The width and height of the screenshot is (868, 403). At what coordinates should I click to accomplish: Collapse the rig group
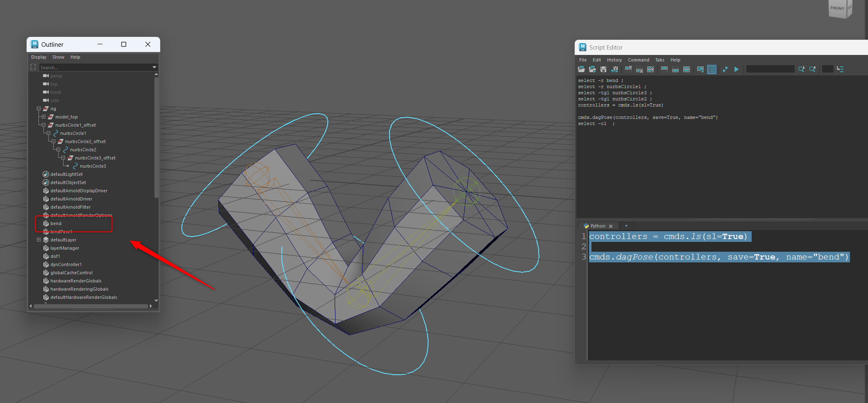coord(39,109)
